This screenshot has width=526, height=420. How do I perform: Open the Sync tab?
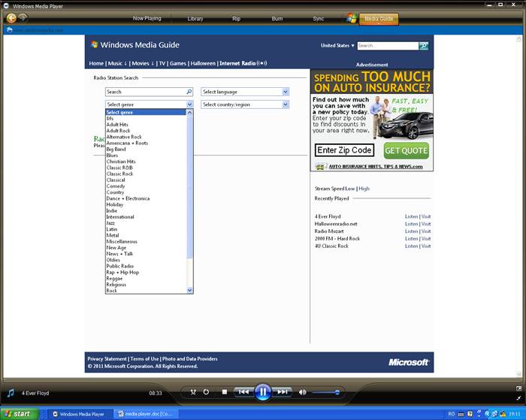click(319, 19)
